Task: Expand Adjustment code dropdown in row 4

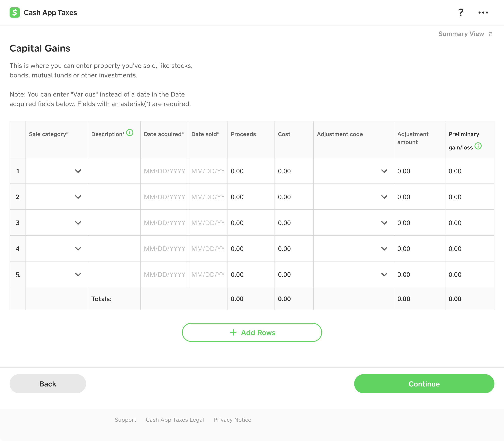Action: pos(353,249)
